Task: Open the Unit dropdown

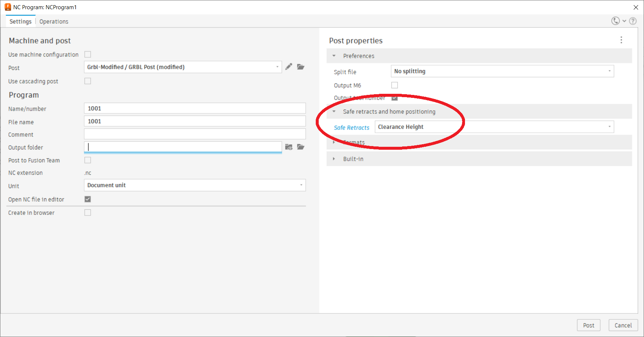Action: coord(195,185)
